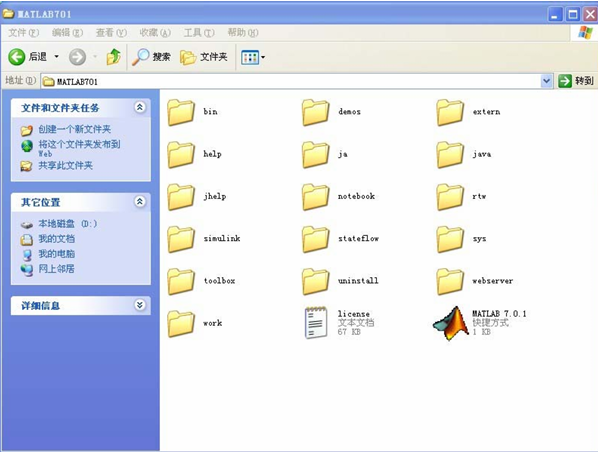Viewport: 598px width, 453px height.
Task: Open the java folder icon
Action: pyautogui.click(x=450, y=154)
